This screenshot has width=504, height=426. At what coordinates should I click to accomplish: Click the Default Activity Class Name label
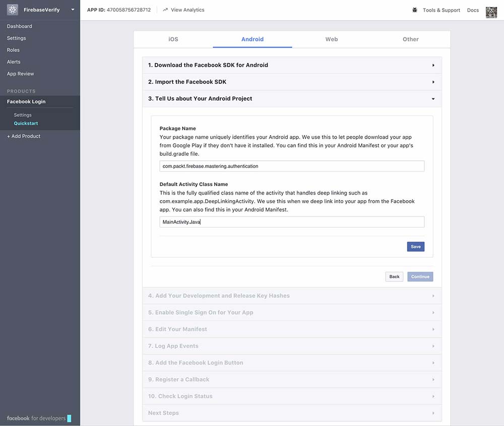click(194, 184)
